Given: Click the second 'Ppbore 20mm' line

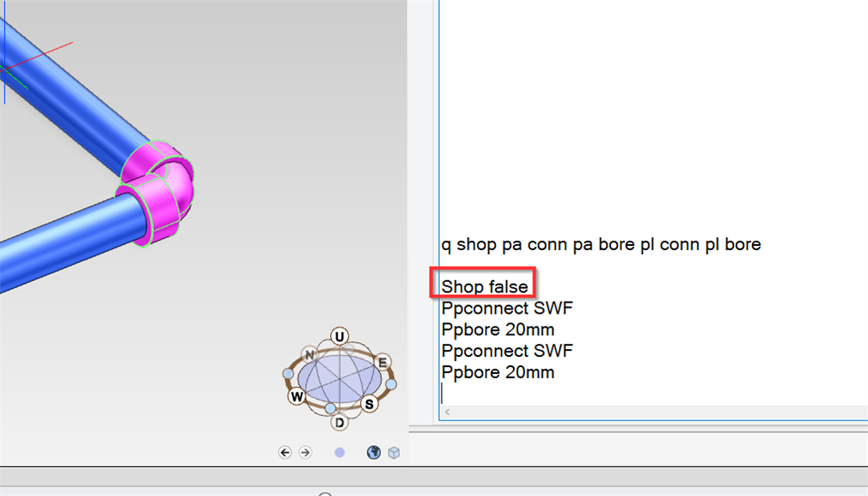Looking at the screenshot, I should pos(498,372).
